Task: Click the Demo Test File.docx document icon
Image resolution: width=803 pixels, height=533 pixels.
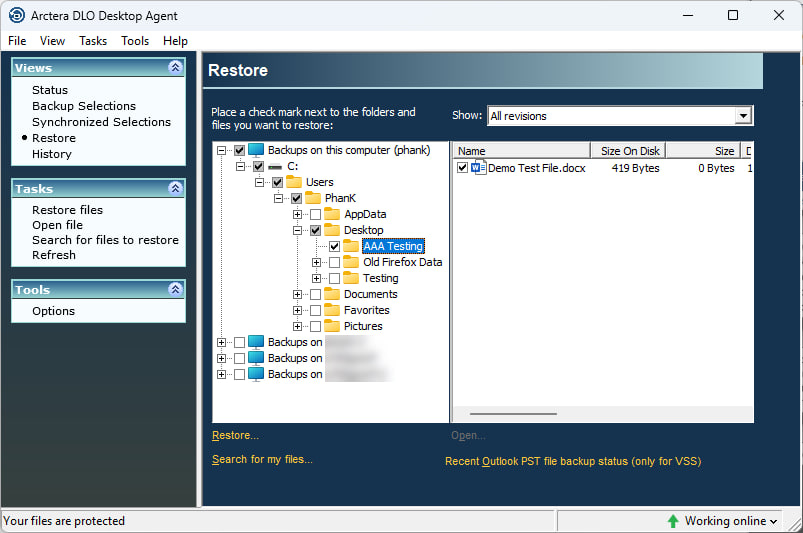Action: 478,168
